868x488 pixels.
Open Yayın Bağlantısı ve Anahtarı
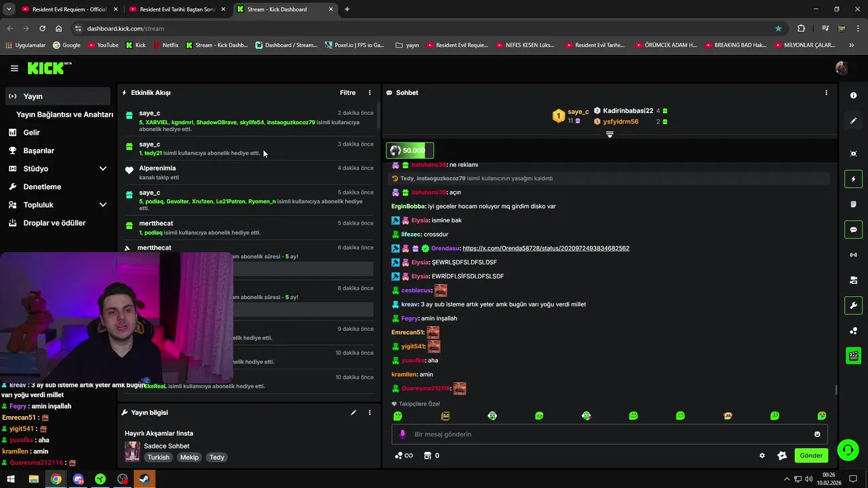pos(64,115)
